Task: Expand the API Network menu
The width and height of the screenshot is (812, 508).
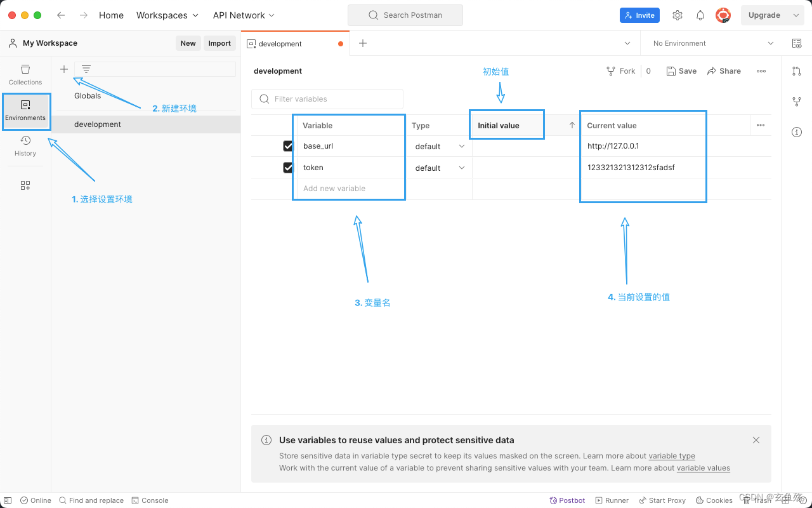Action: click(x=244, y=15)
